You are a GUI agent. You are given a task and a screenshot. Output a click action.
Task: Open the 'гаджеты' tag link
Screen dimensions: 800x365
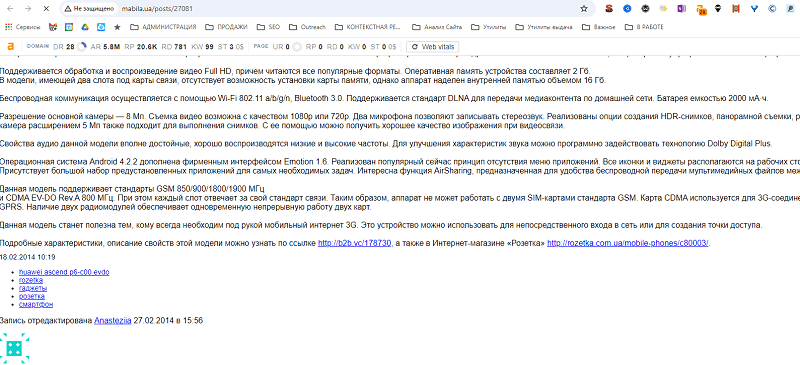(33, 288)
